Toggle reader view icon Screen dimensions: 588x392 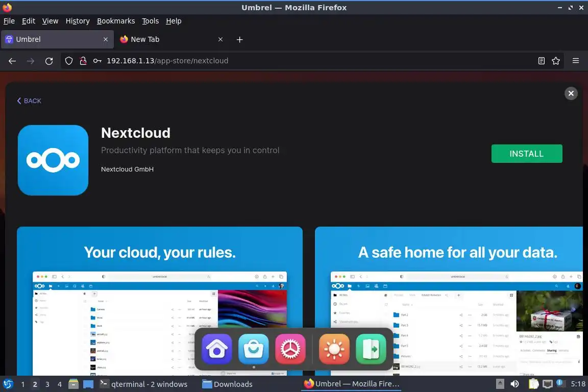coord(541,61)
